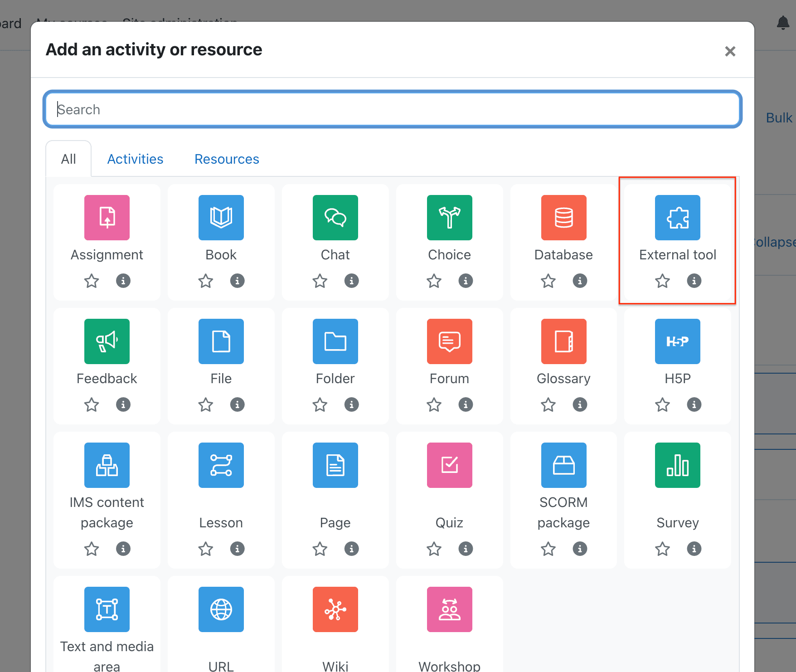Switch to the Activities tab
Screen dimensions: 796x672
coord(135,159)
